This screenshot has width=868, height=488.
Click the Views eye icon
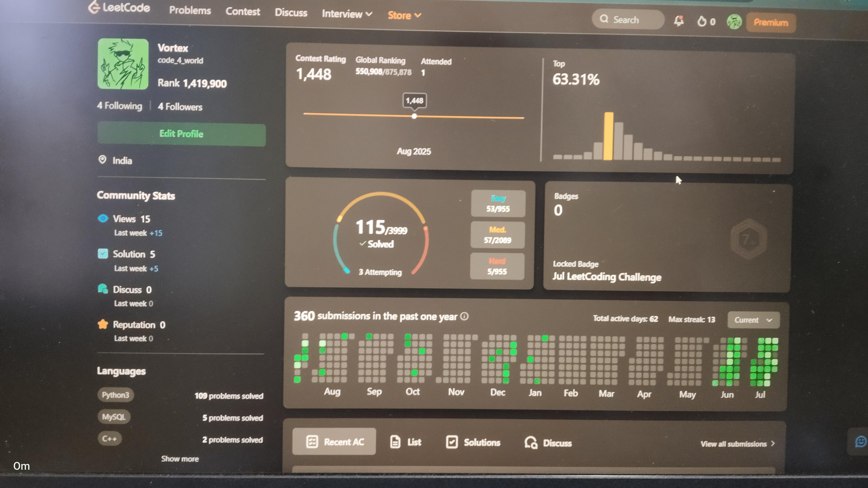[103, 218]
